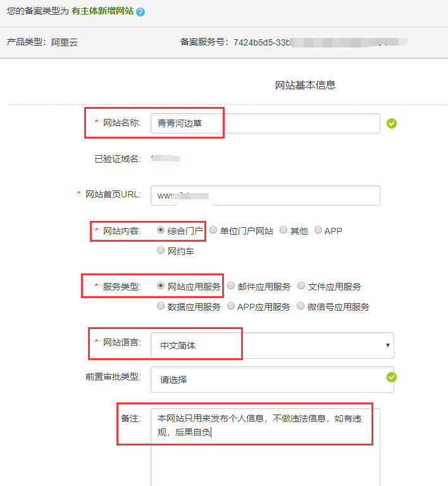The width and height of the screenshot is (448, 486).
Task: Select the 网约车 radio option
Action: [x=161, y=251]
